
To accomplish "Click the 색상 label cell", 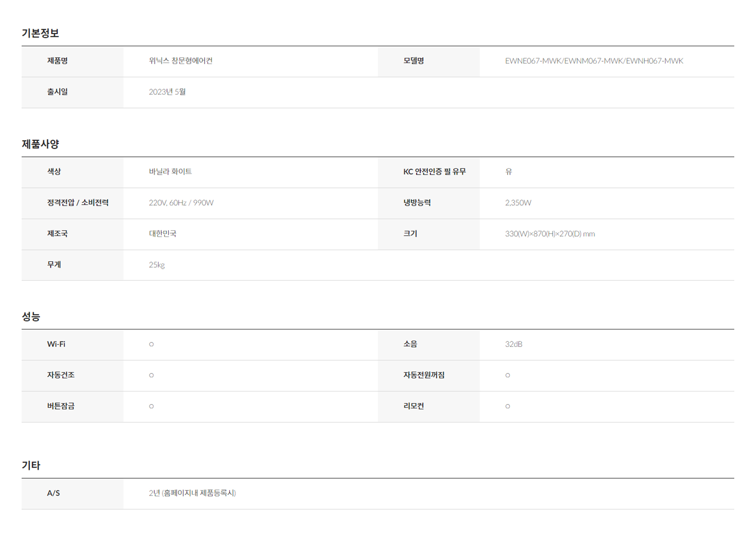I will (x=72, y=172).
